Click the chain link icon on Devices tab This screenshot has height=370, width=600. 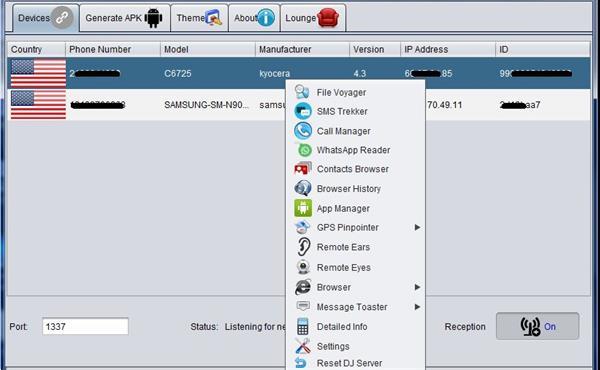[x=62, y=18]
